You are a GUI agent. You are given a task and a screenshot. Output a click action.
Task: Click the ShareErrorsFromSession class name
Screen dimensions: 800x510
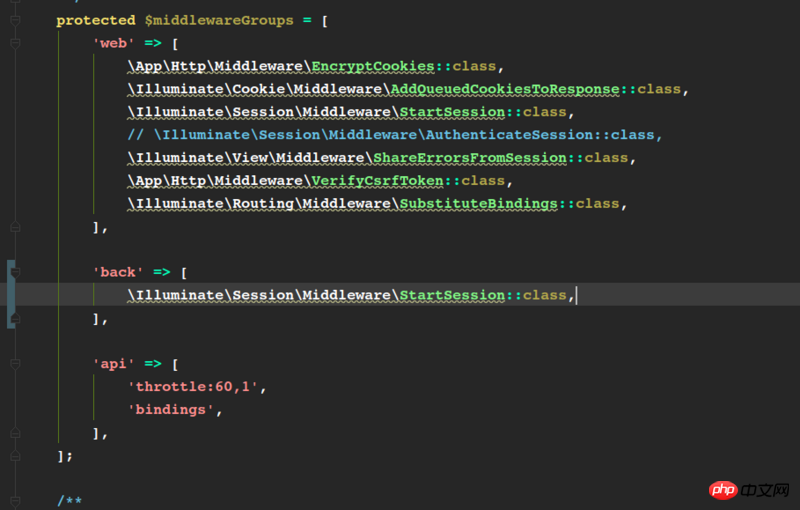coord(470,158)
